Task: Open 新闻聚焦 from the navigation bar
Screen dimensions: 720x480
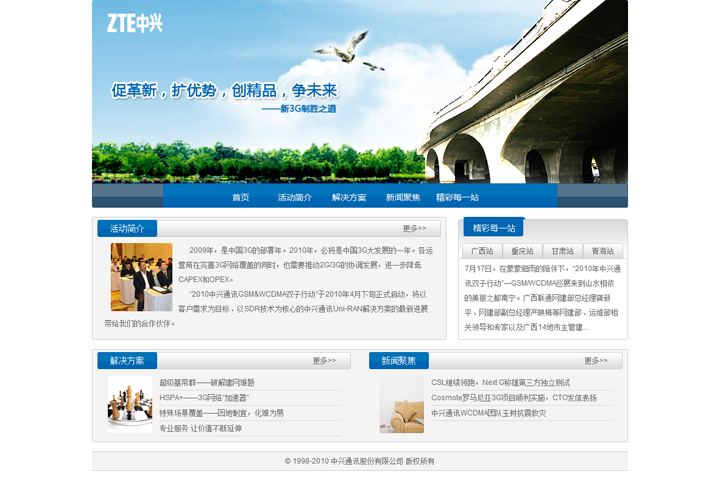Action: click(403, 198)
